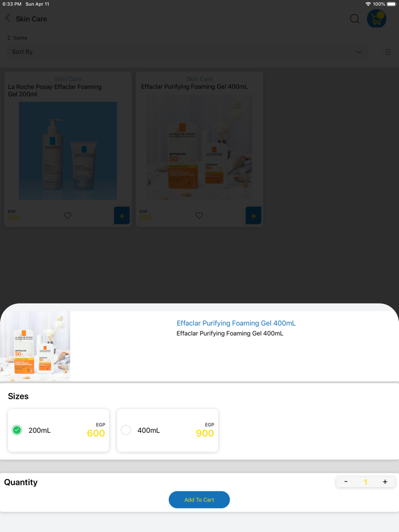Tap the Skin Care label on Effaclar 400mL card
Screen dimensions: 399x532
[199, 79]
